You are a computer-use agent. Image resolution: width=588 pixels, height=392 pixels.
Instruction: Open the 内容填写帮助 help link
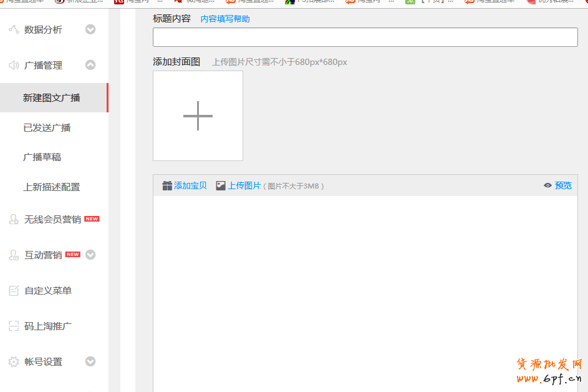click(x=224, y=19)
